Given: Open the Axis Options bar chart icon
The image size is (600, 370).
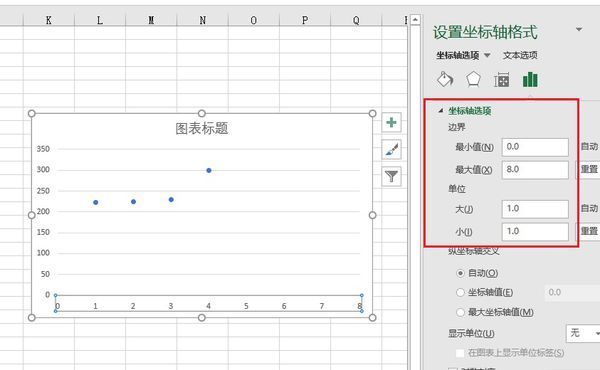Looking at the screenshot, I should pyautogui.click(x=530, y=80).
